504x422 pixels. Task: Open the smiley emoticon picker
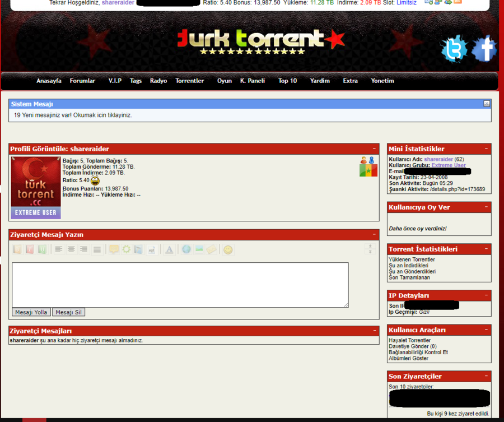pyautogui.click(x=228, y=249)
